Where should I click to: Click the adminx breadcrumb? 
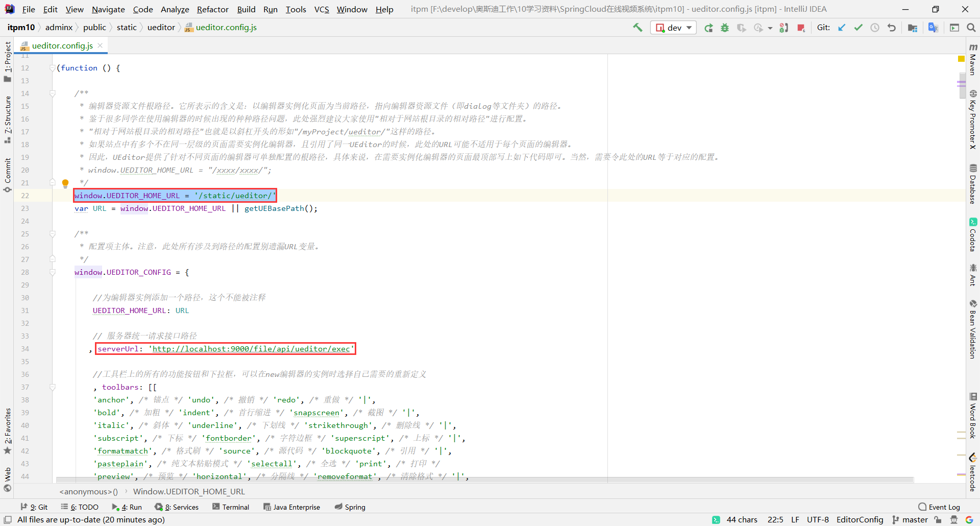click(59, 28)
